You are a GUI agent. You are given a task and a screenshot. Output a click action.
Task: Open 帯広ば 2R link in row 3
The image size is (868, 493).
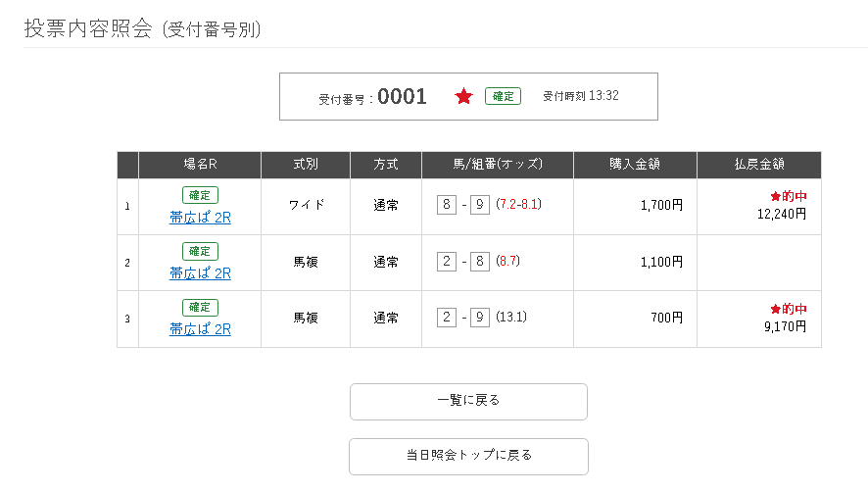tap(200, 329)
